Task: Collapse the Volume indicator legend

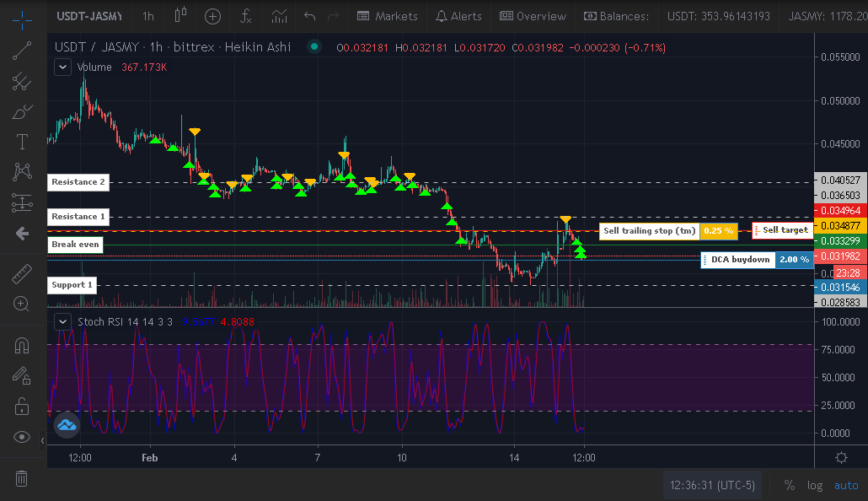Action: point(62,67)
